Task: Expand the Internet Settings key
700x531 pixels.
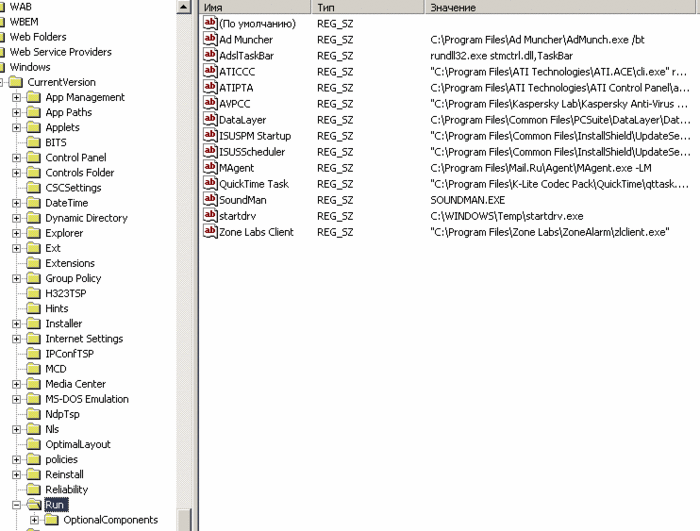Action: tap(17, 339)
